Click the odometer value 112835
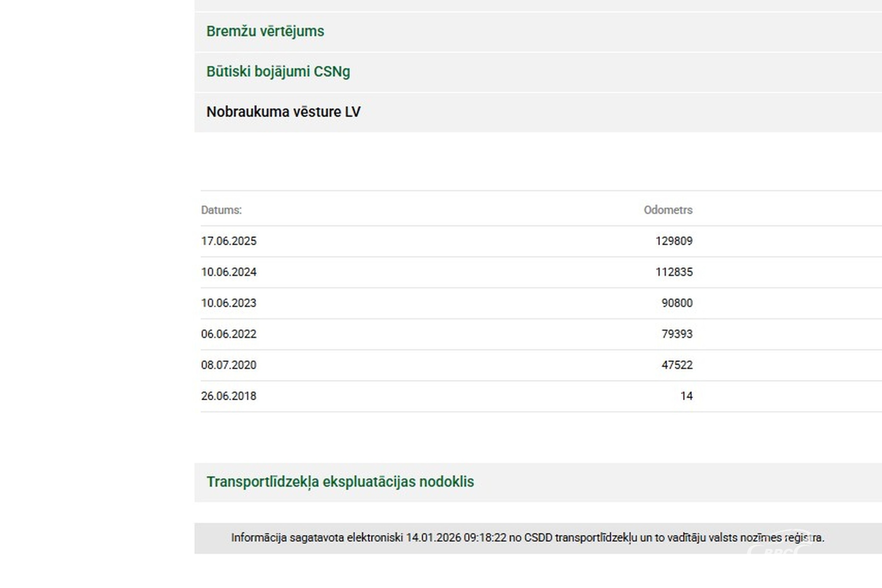Viewport: 882px width, 588px height. (x=674, y=272)
